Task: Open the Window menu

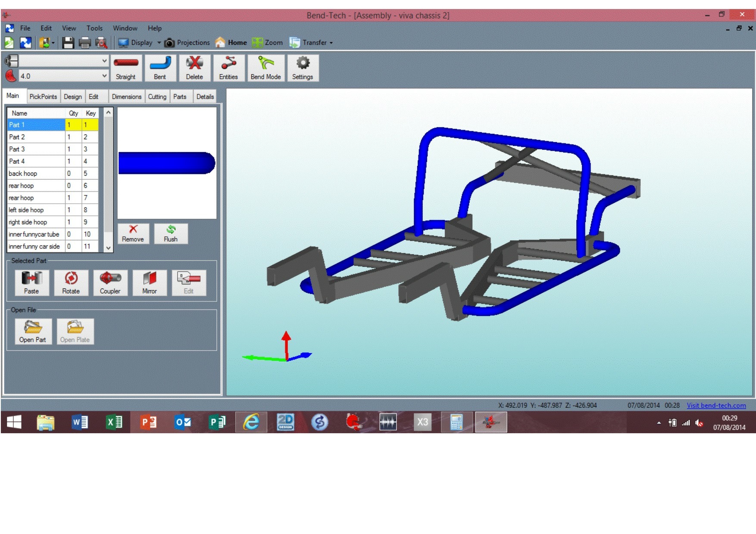Action: click(125, 28)
